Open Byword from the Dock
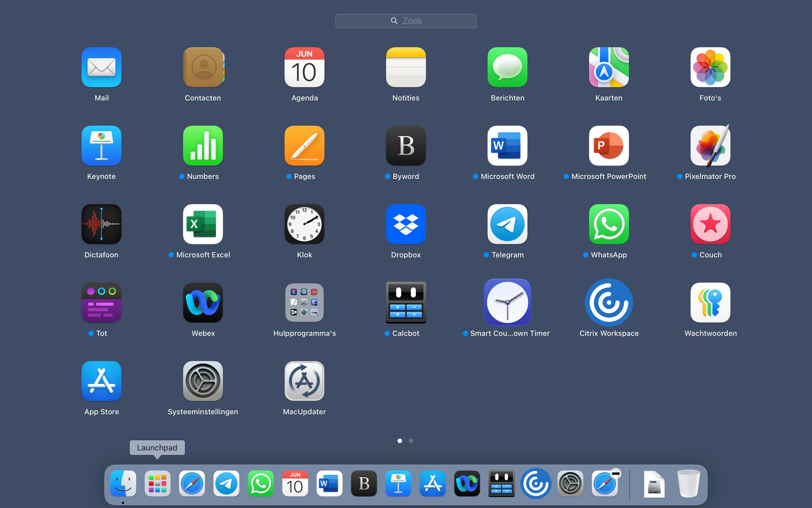Screen dimensions: 812x508 click(364, 483)
